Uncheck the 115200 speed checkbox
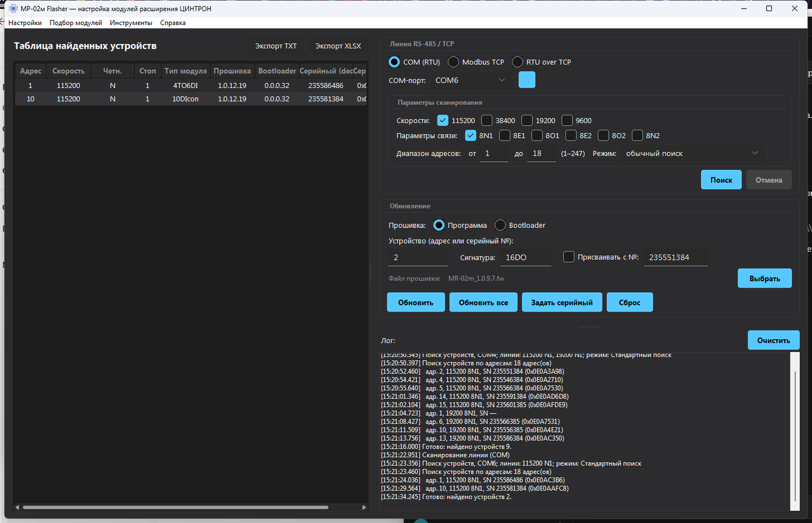Viewport: 812px width, 523px height. tap(443, 121)
